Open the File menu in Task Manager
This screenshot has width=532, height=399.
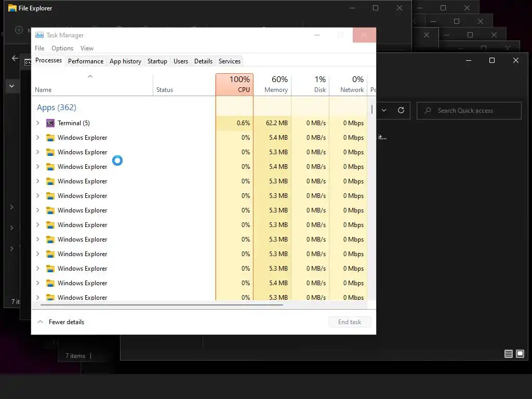pyautogui.click(x=39, y=48)
